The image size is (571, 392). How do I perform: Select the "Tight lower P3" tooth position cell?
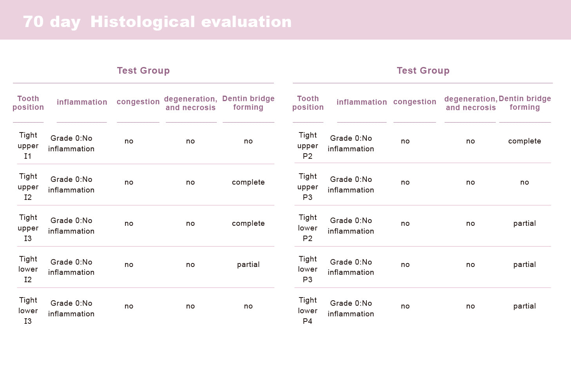pos(308,269)
